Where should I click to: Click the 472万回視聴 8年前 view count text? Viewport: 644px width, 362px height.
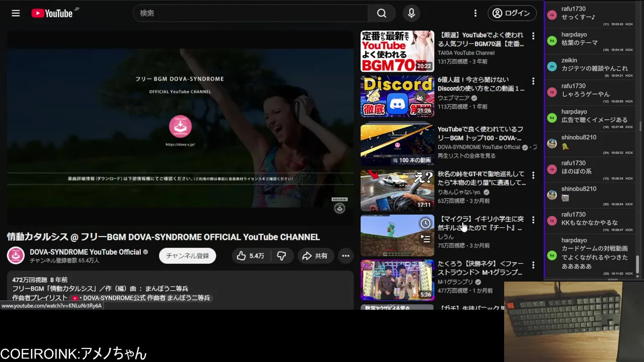point(40,280)
